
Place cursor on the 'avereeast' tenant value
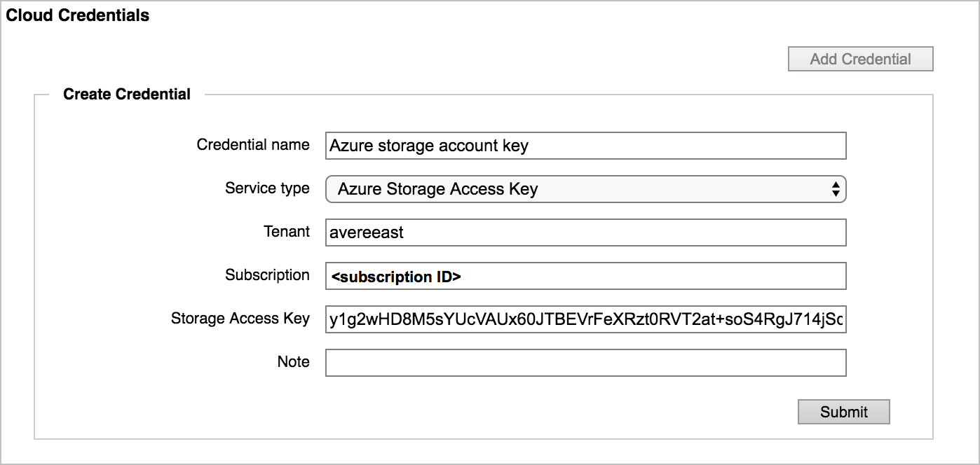click(367, 233)
